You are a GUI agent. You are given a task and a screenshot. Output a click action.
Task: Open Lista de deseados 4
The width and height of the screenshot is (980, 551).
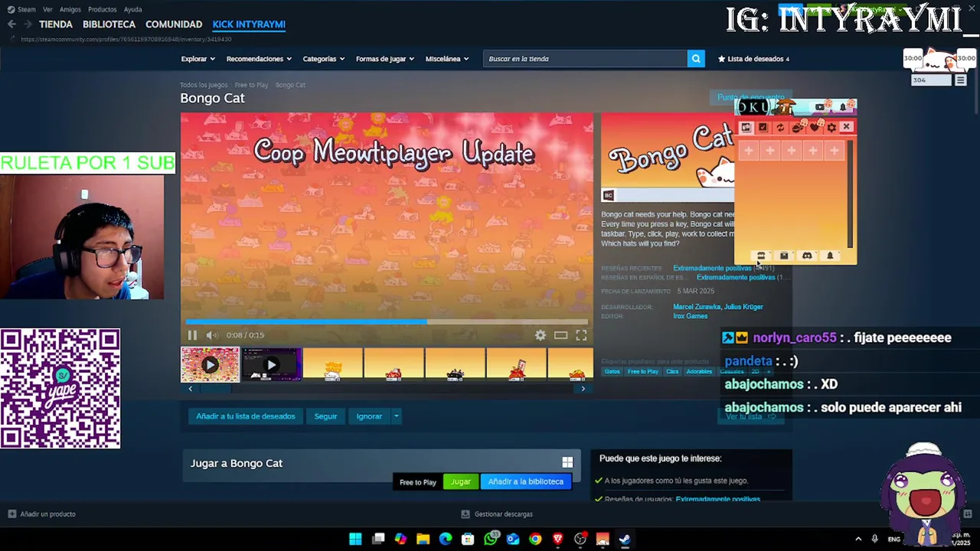click(753, 59)
